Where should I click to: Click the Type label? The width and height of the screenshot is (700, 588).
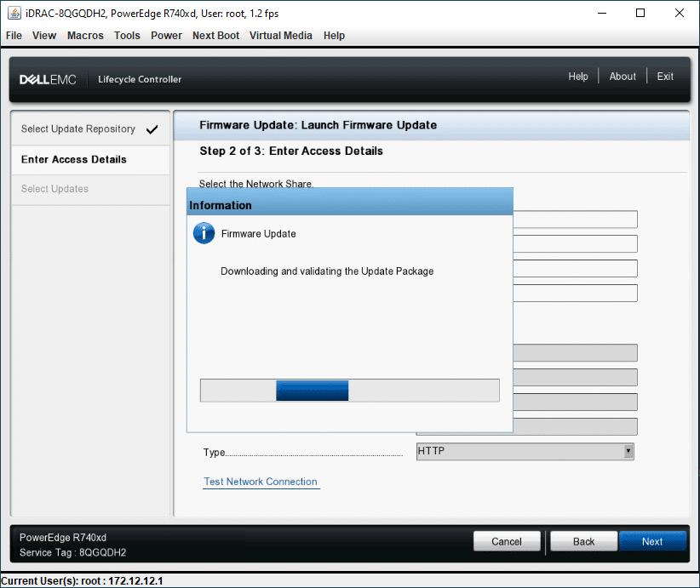pyautogui.click(x=215, y=453)
